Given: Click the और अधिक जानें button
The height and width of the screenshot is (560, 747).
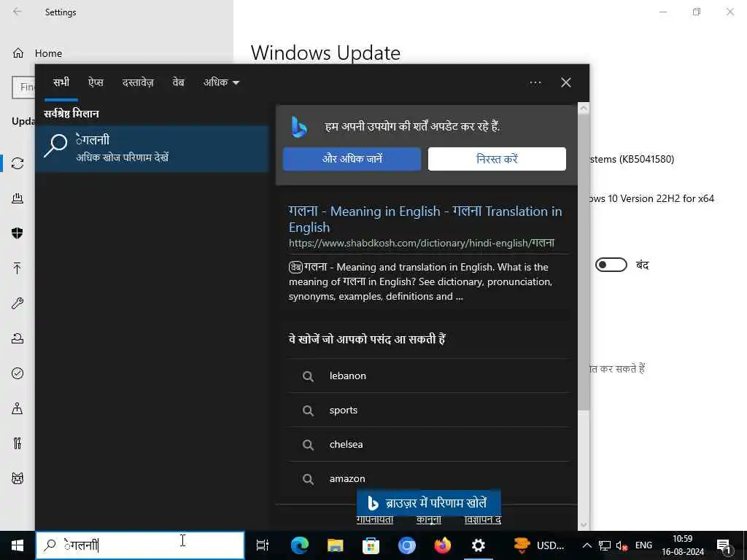Looking at the screenshot, I should 352,158.
